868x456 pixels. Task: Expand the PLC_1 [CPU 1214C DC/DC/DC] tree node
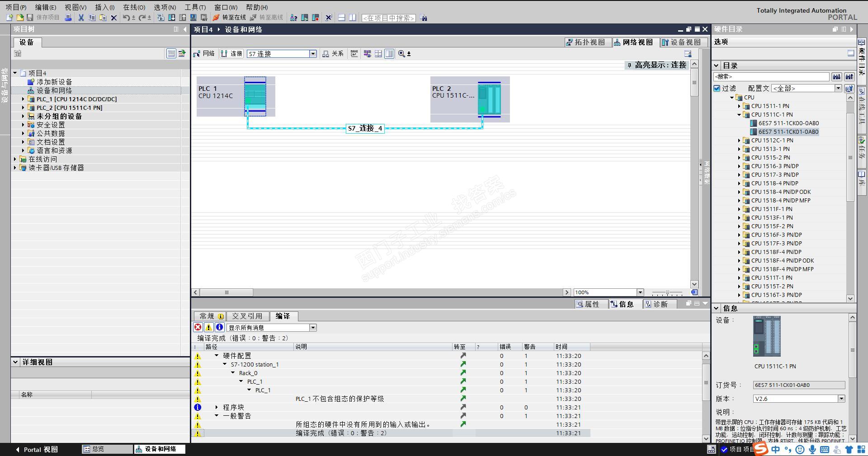coord(23,99)
